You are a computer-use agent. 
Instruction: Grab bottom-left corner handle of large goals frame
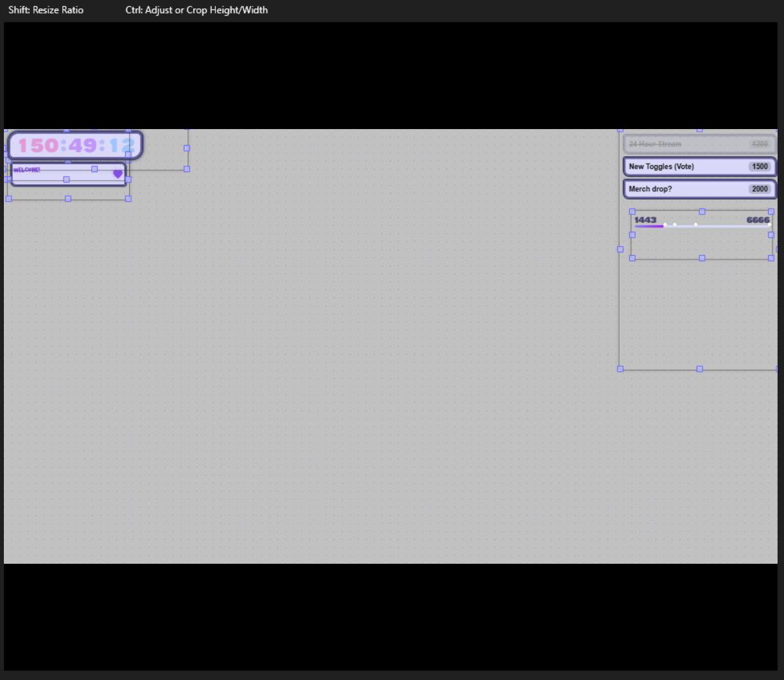[x=620, y=369]
